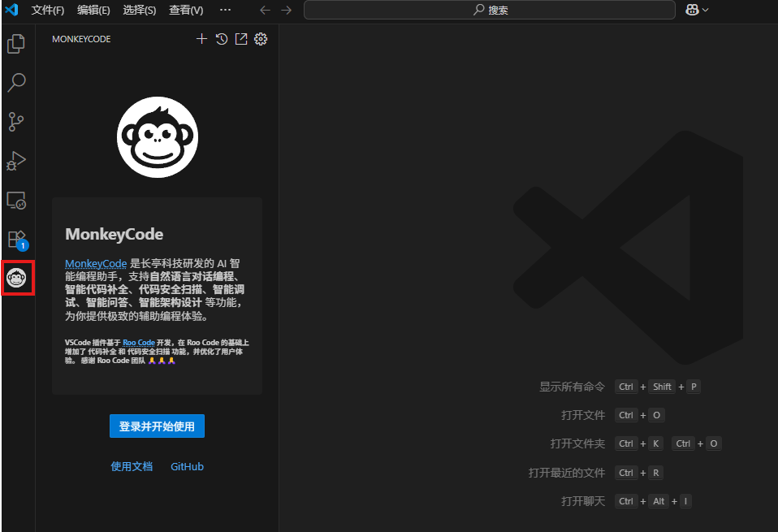The width and height of the screenshot is (778, 532).
Task: Click the 打开文件 shortcut label
Action: [x=583, y=415]
